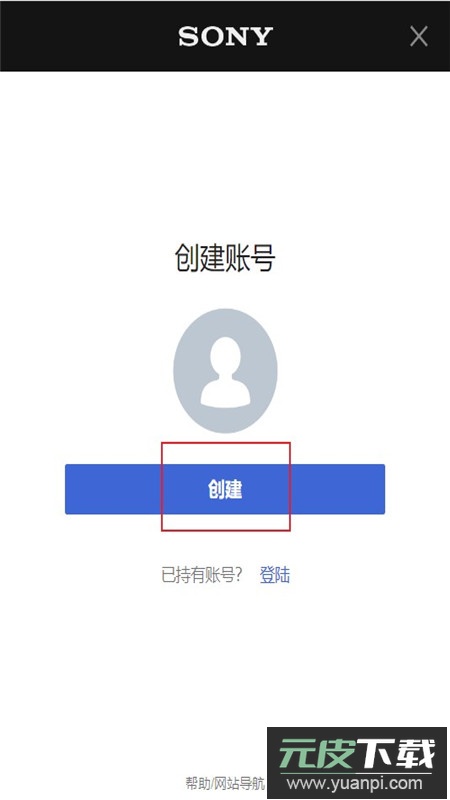Click the gray user avatar placeholder
This screenshot has height=800, width=450.
tap(225, 371)
